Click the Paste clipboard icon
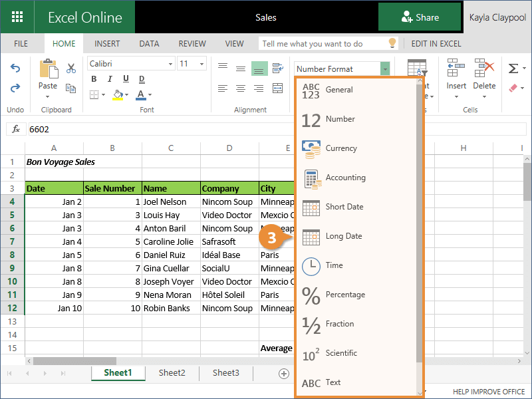Viewport: 532px width, 399px height. pyautogui.click(x=48, y=70)
